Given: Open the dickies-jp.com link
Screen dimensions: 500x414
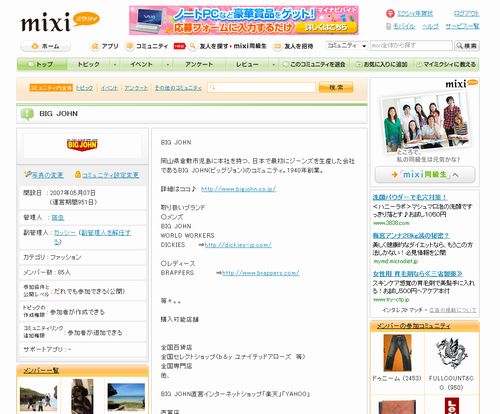Looking at the screenshot, I should (x=238, y=245).
